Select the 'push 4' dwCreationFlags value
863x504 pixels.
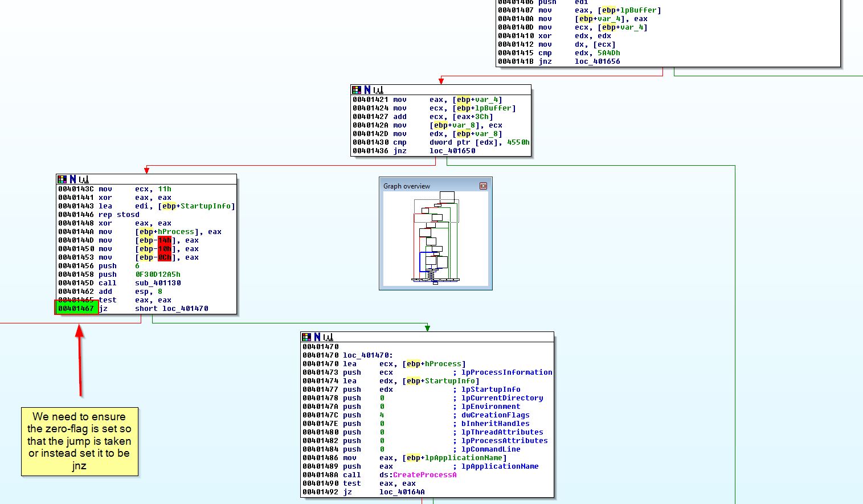coord(382,415)
